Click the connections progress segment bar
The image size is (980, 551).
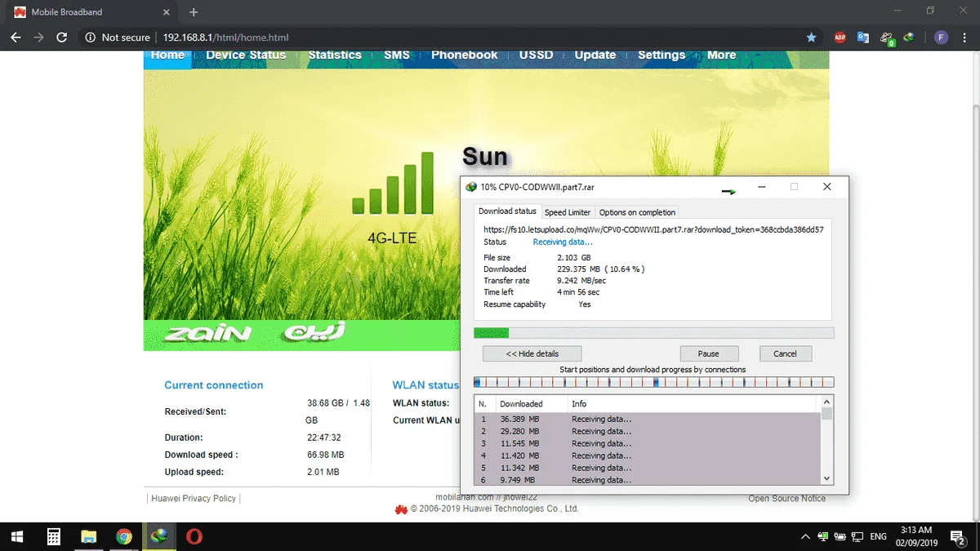tap(653, 382)
